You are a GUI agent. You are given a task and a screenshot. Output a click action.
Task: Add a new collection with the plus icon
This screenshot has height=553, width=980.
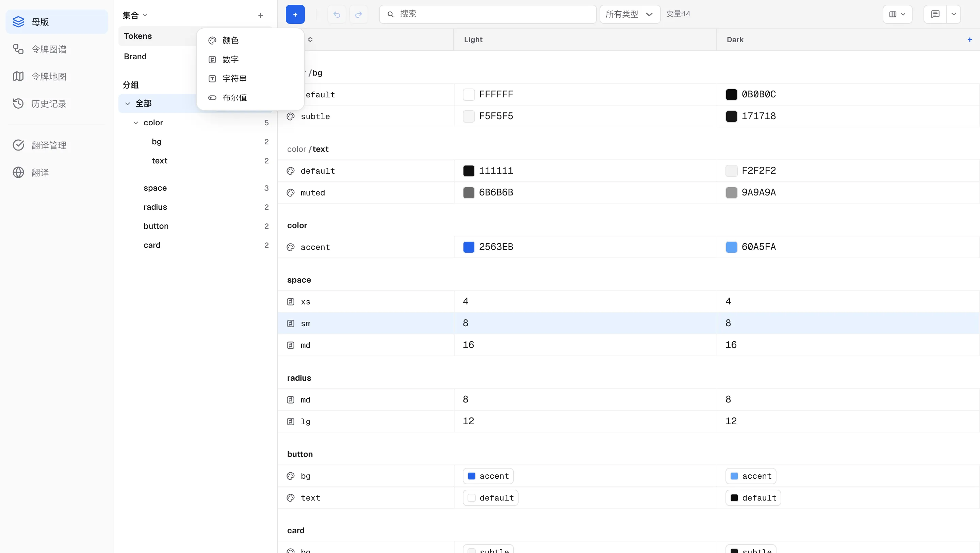[x=261, y=16]
